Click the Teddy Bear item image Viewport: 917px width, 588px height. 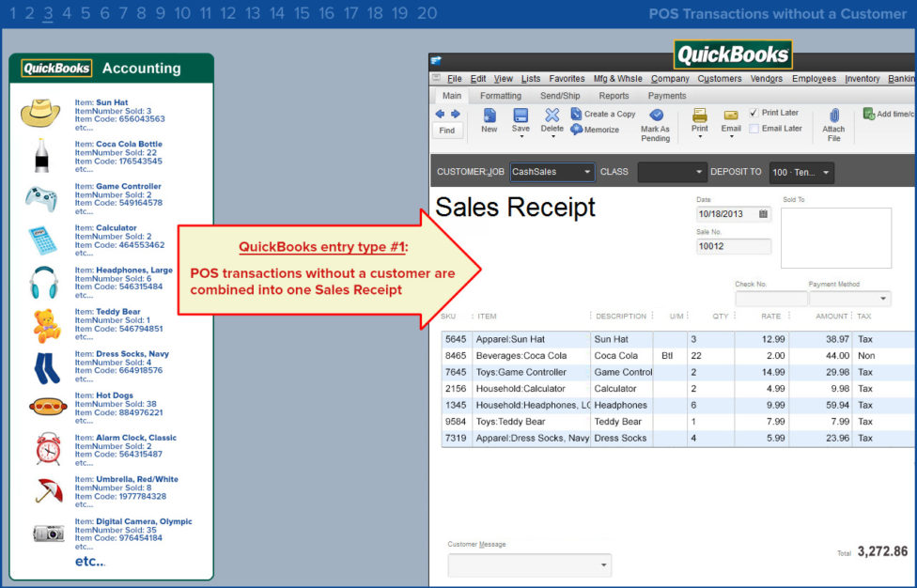[x=47, y=325]
